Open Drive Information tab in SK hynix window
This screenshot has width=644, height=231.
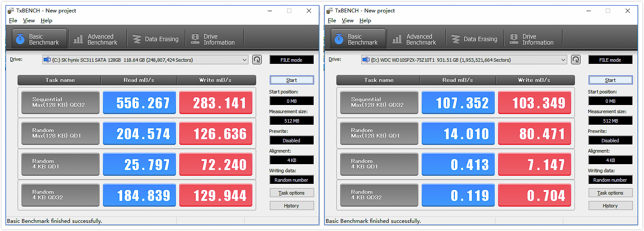(213, 39)
